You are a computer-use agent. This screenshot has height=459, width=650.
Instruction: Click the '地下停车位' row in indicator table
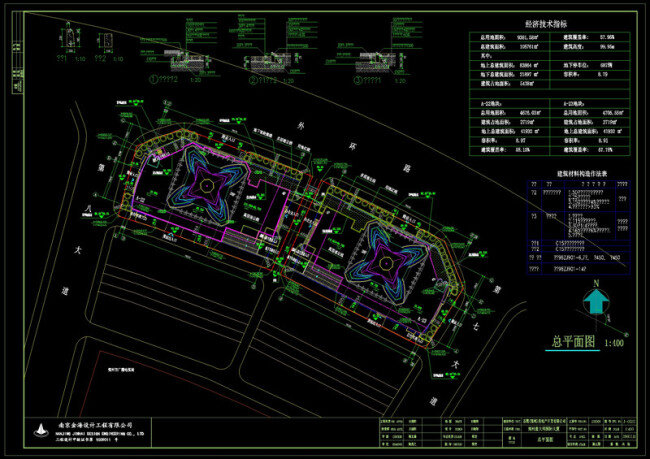[x=590, y=65]
